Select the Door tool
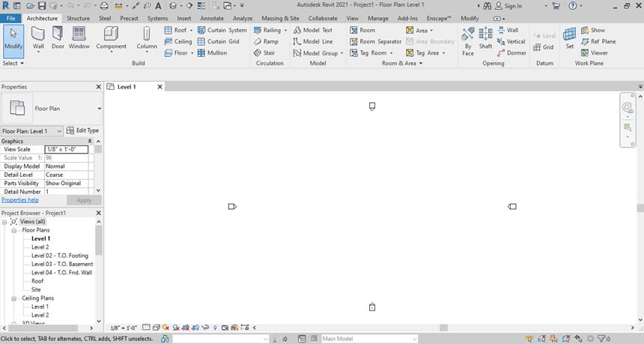This screenshot has height=344, width=644. click(x=58, y=38)
